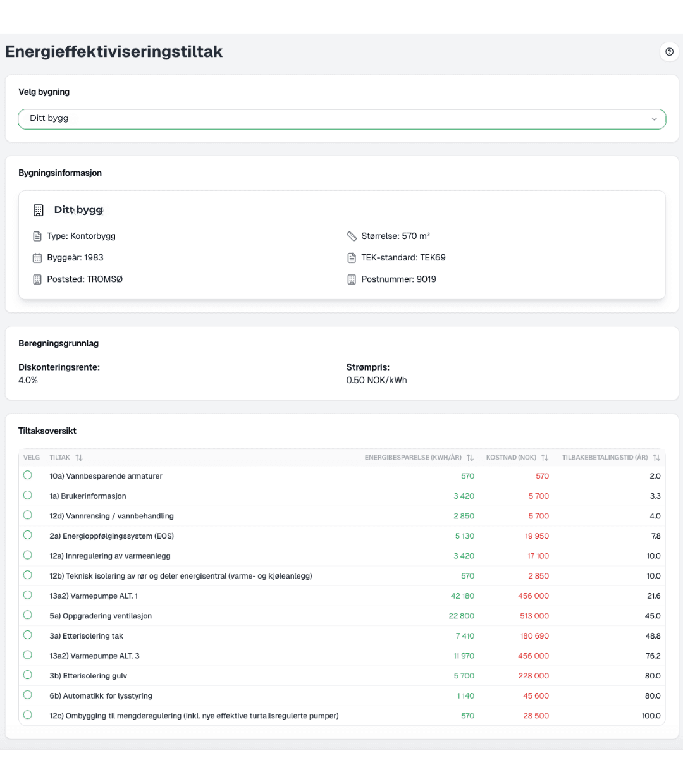Sort by Tiltak column arrows icon
Image resolution: width=683 pixels, height=784 pixels.
click(x=79, y=457)
